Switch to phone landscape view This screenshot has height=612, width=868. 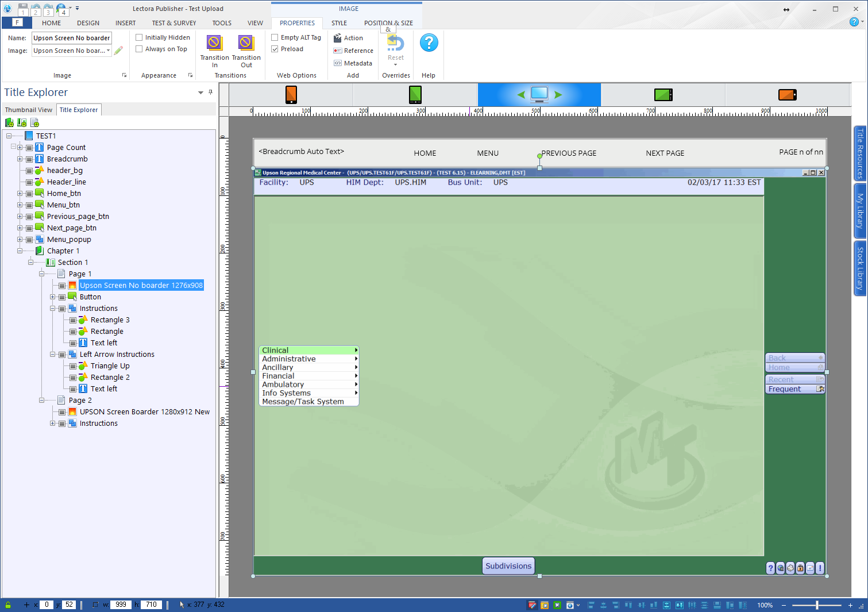point(788,94)
